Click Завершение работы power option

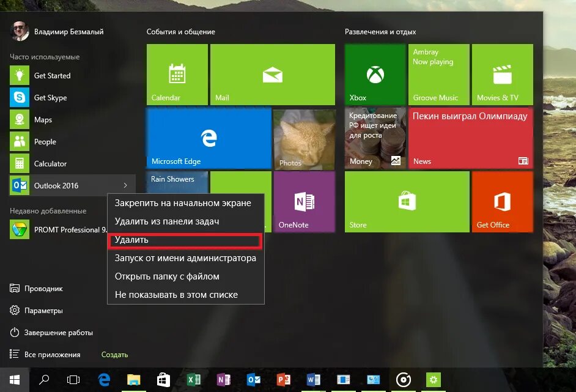pyautogui.click(x=51, y=333)
